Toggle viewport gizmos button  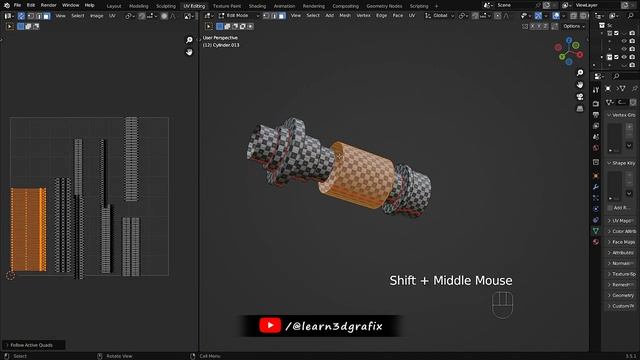[x=538, y=16]
